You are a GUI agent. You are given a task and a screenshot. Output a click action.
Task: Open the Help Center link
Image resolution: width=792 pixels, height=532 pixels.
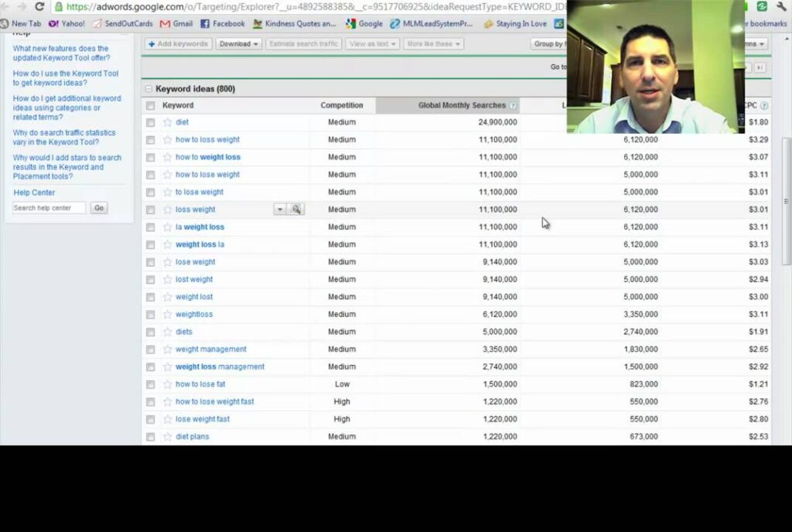(34, 193)
